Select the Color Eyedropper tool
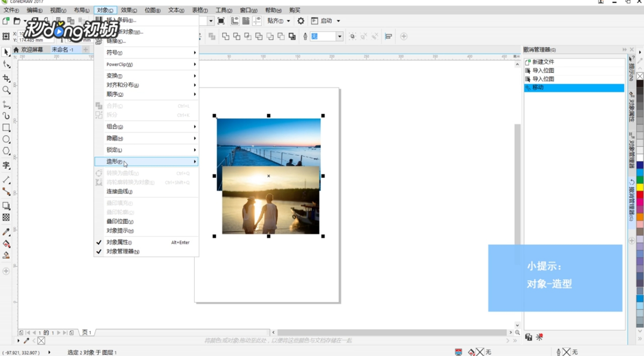Screen dimensions: 644x356 pos(6,232)
